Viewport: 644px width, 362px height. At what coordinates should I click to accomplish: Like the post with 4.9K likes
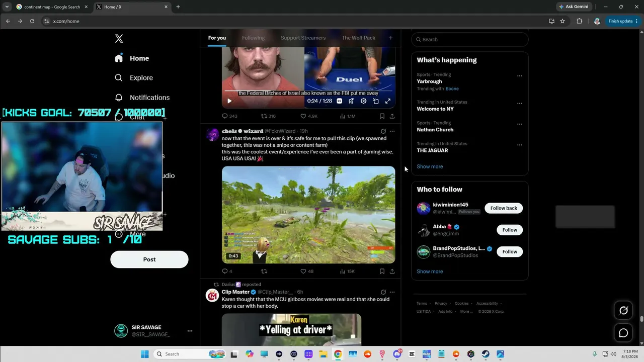pyautogui.click(x=308, y=116)
